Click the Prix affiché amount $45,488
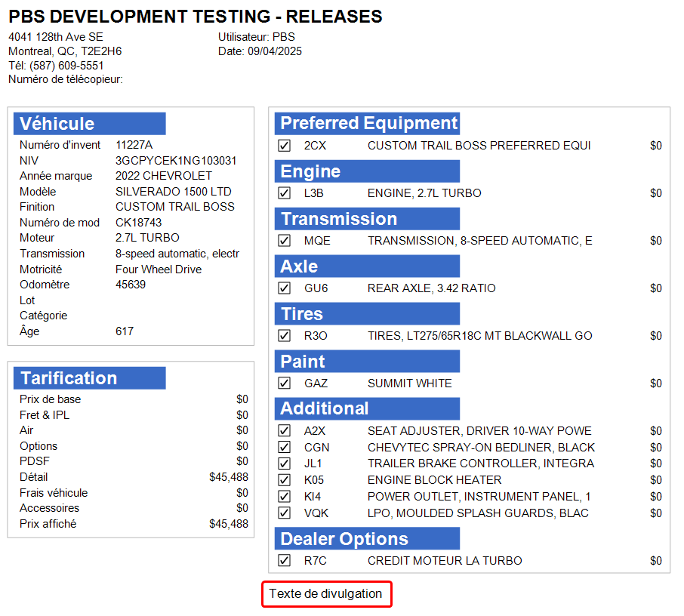 228,524
